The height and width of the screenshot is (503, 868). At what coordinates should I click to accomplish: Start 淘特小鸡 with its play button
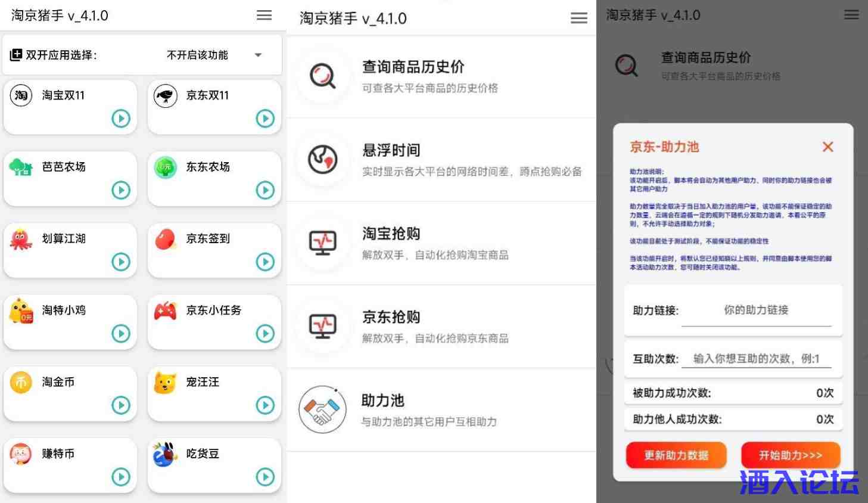click(x=121, y=333)
